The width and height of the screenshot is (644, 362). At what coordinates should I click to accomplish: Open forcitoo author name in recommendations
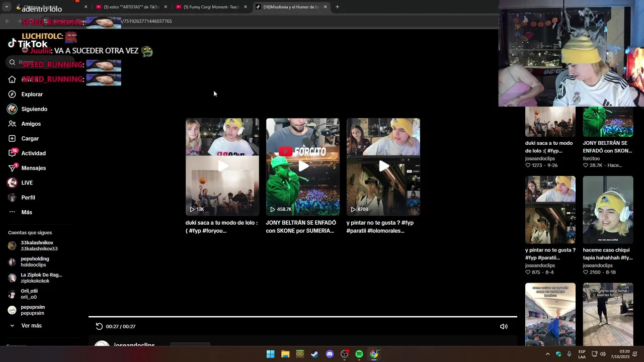(x=592, y=158)
